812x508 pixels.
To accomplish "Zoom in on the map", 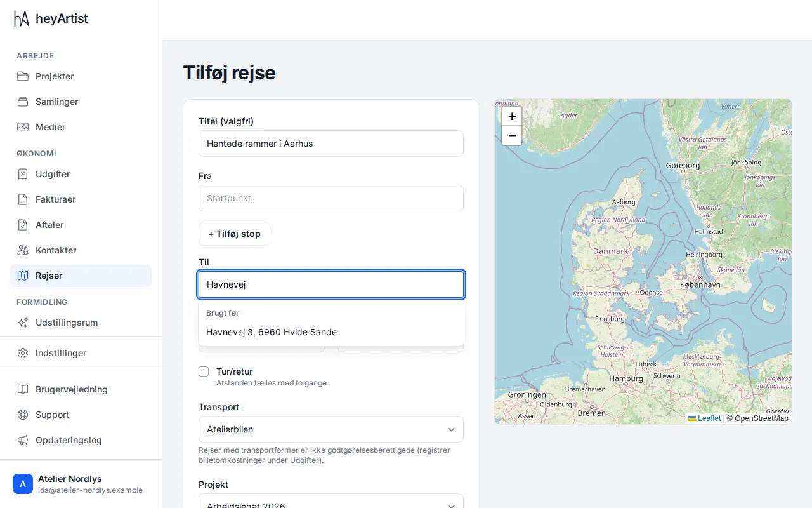I will coord(512,116).
